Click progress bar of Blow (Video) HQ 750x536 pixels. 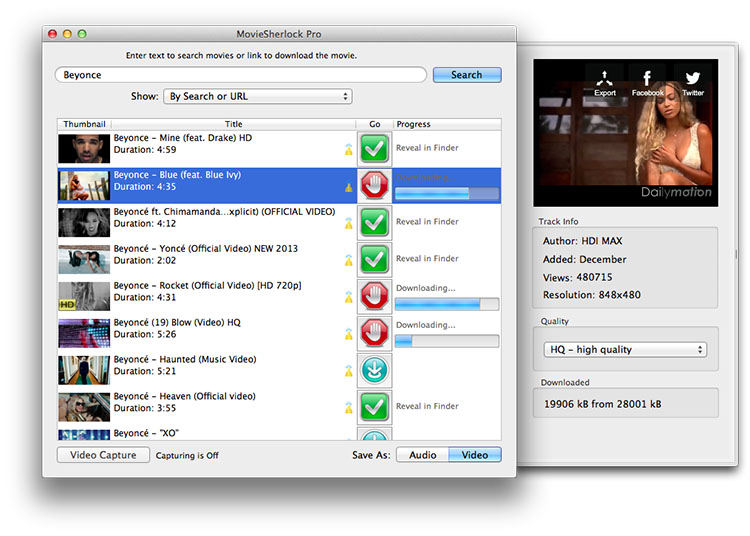pos(447,341)
